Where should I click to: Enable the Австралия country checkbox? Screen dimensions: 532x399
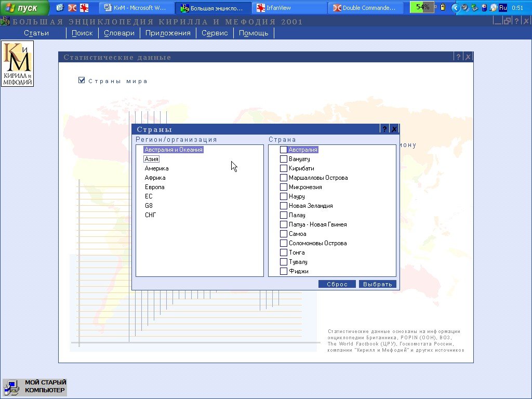tap(284, 150)
